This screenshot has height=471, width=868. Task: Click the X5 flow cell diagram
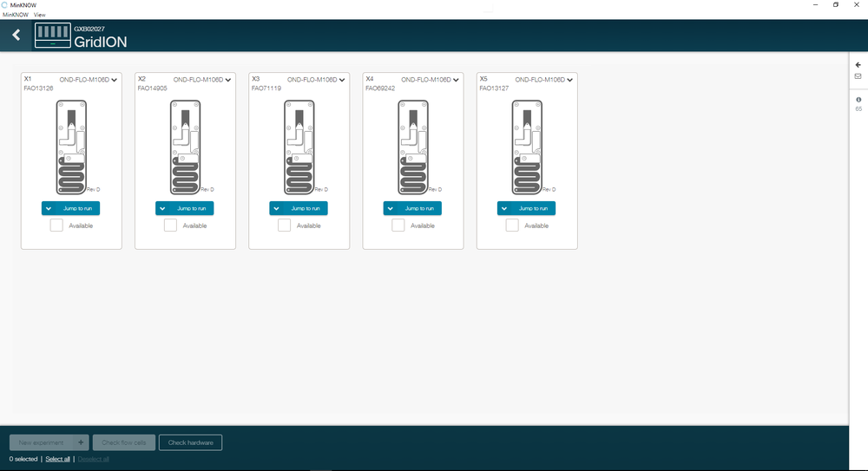(527, 147)
